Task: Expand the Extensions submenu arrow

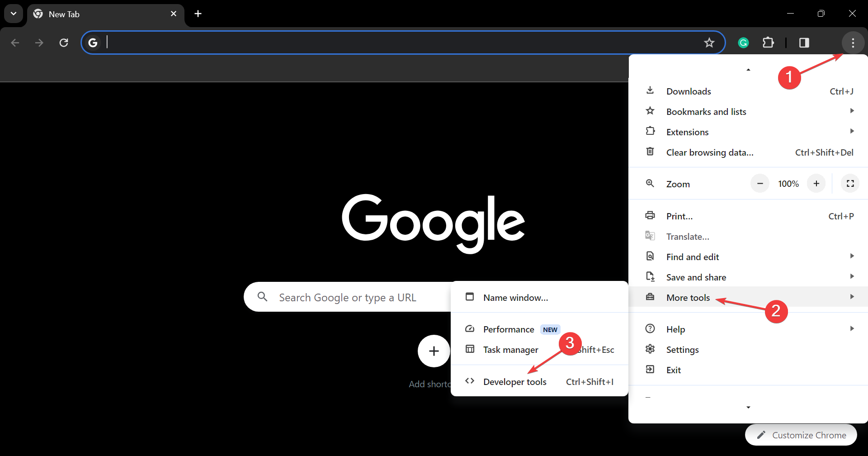Action: (x=852, y=131)
